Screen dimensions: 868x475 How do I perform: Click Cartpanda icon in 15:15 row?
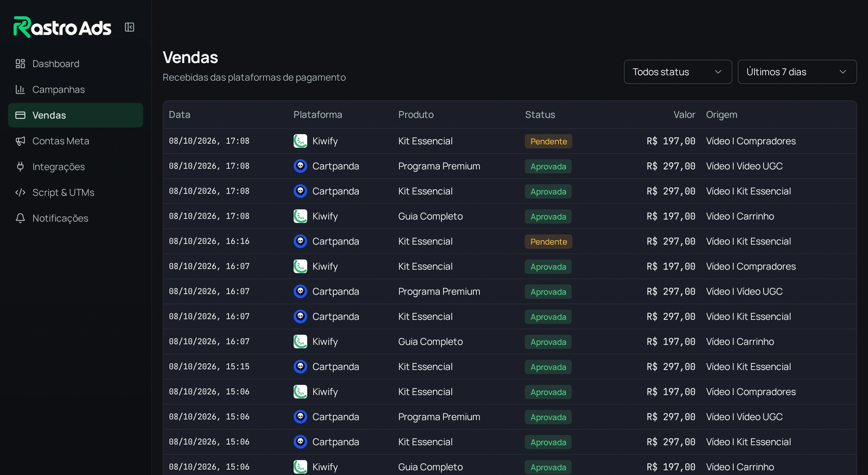point(300,367)
